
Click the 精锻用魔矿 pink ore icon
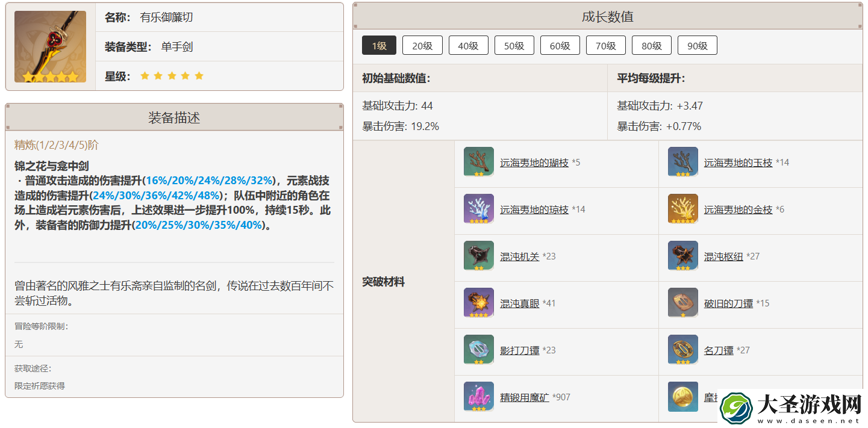coord(479,397)
